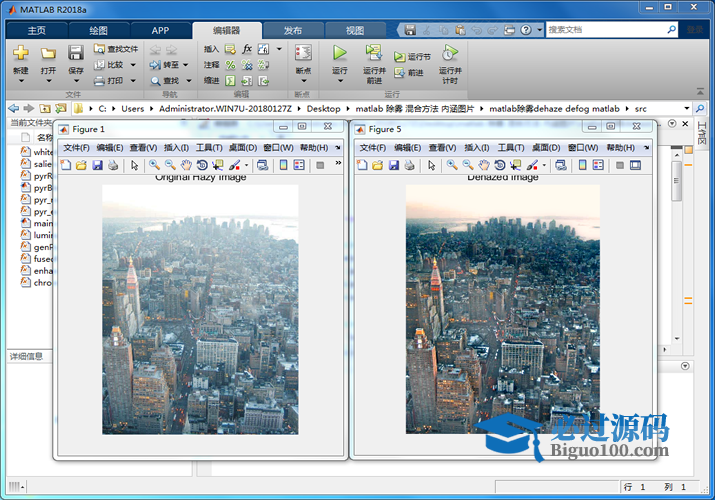Expand the address path dropdown arrow
Viewport: 715px width, 500px height.
coord(686,107)
